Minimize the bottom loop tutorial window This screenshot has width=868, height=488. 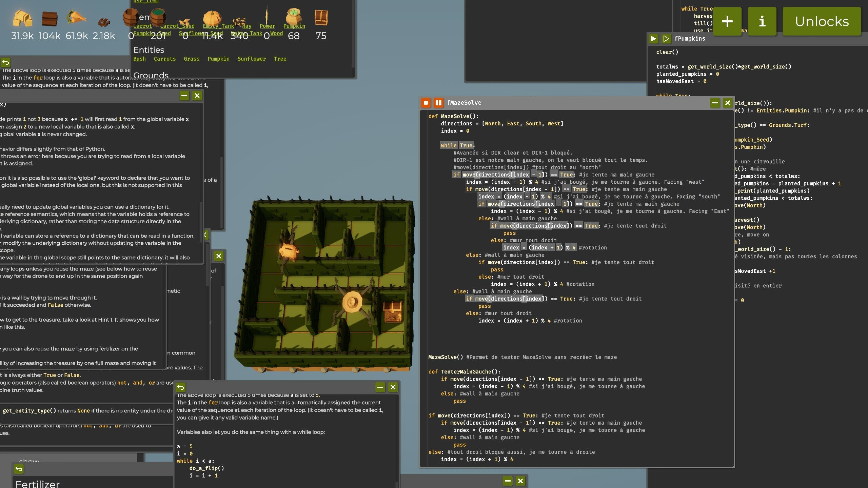tap(380, 387)
